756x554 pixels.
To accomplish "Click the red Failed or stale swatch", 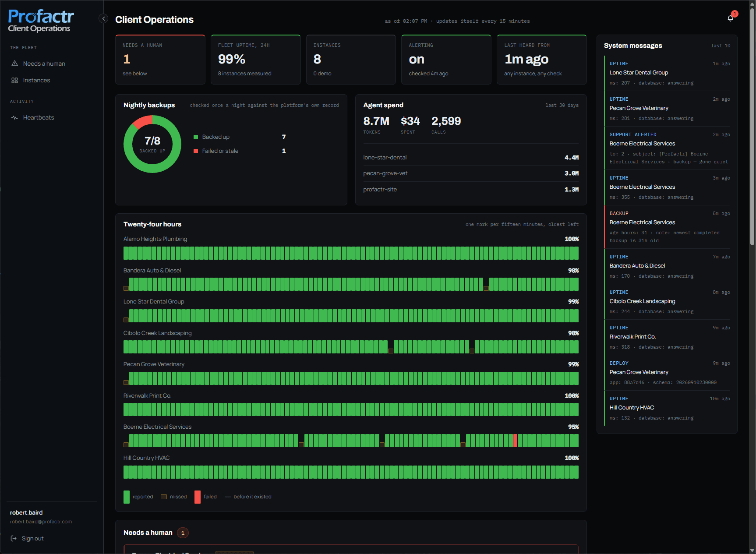I will pyautogui.click(x=196, y=151).
